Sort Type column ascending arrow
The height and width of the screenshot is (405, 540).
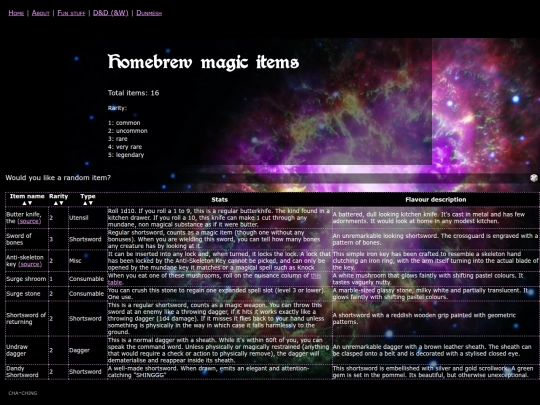click(85, 203)
